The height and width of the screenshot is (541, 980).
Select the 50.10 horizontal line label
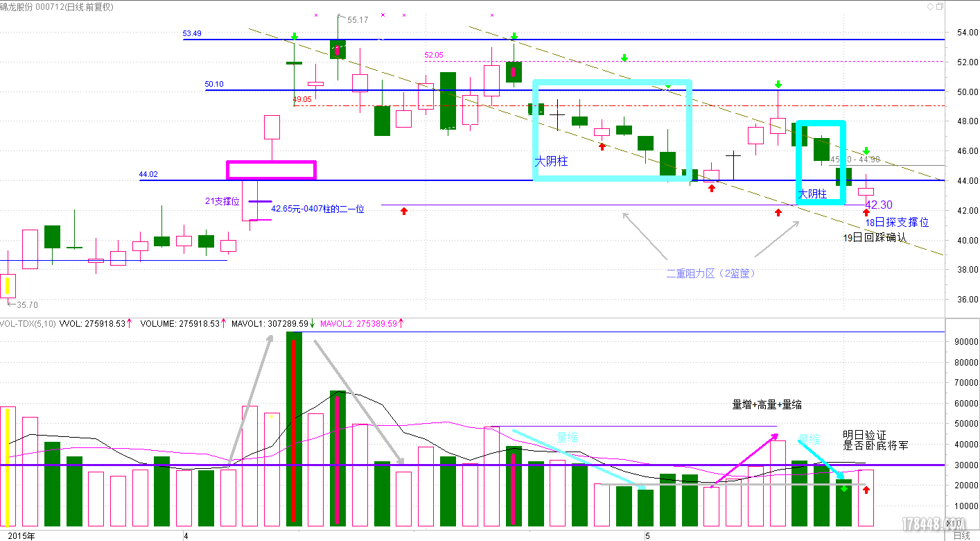coord(214,85)
